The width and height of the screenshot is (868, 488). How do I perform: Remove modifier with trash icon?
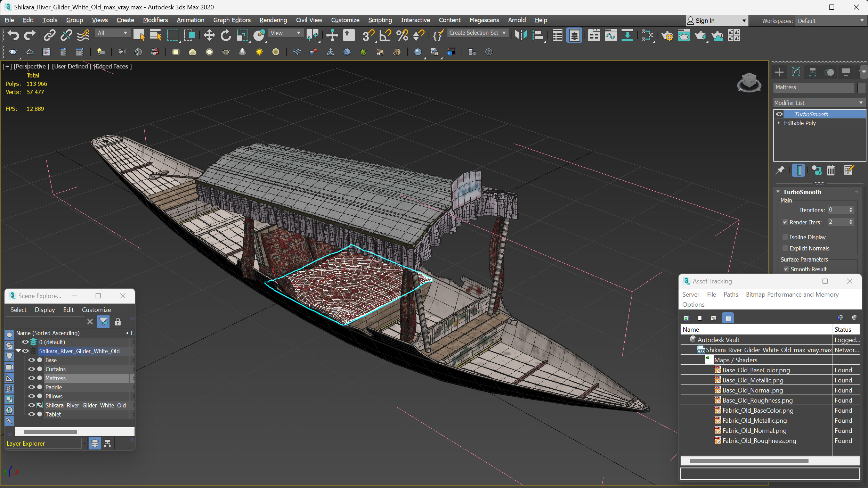pyautogui.click(x=831, y=170)
